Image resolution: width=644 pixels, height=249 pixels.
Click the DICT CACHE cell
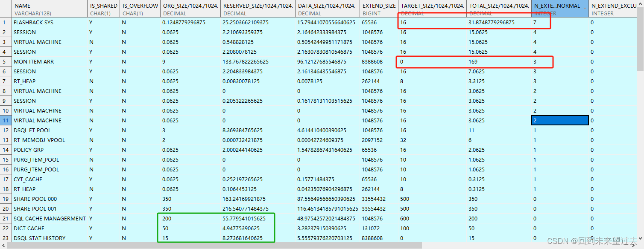click(50, 228)
